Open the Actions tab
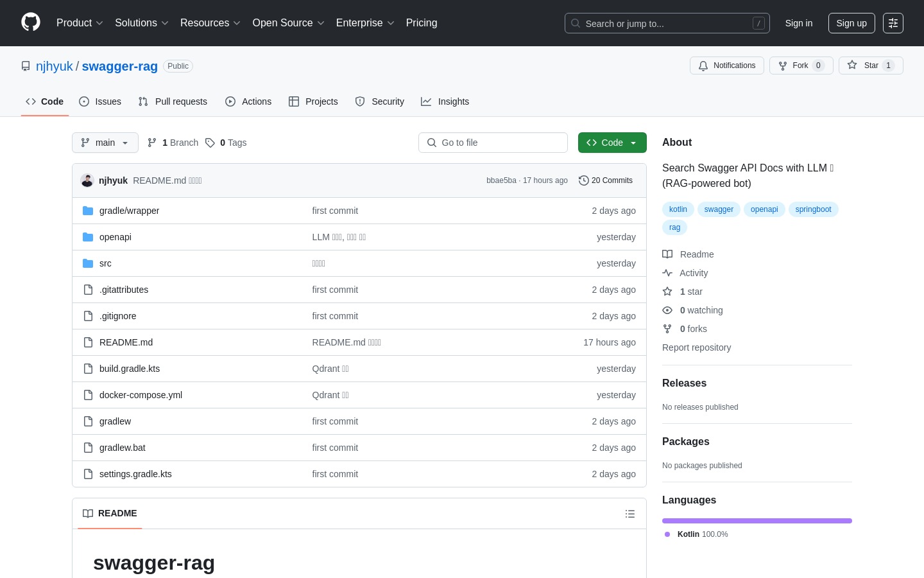The height and width of the screenshot is (578, 924). coord(248,101)
